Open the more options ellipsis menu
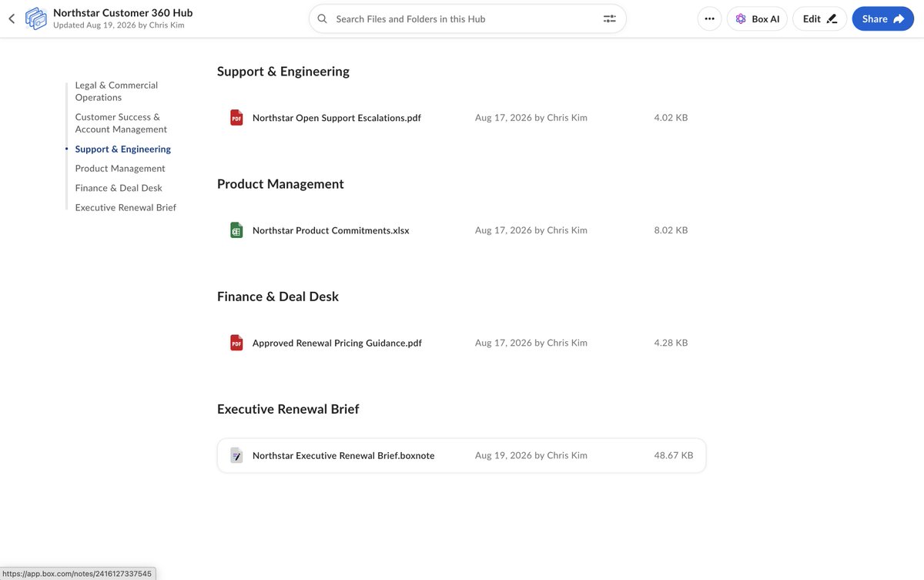The height and width of the screenshot is (580, 924). click(x=709, y=18)
